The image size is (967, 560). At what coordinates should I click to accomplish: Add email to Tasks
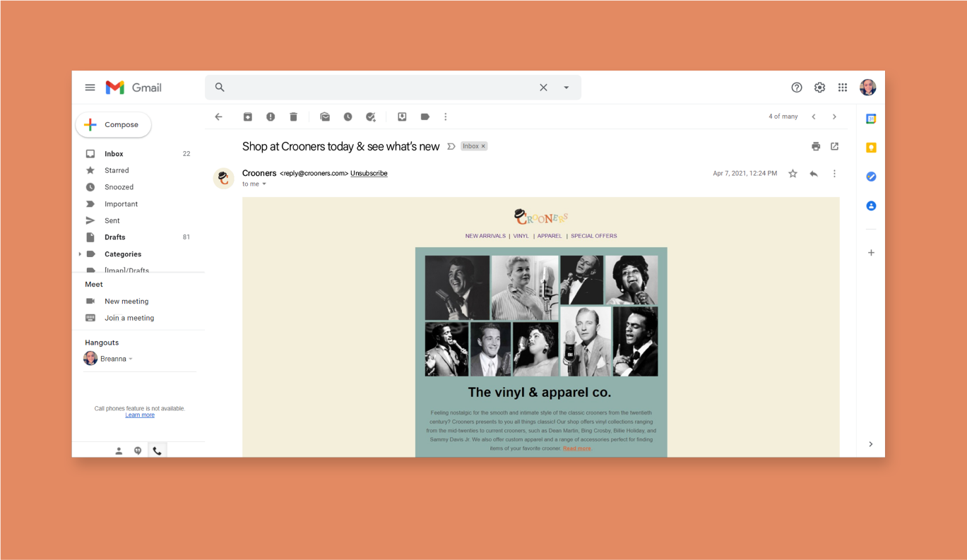371,117
